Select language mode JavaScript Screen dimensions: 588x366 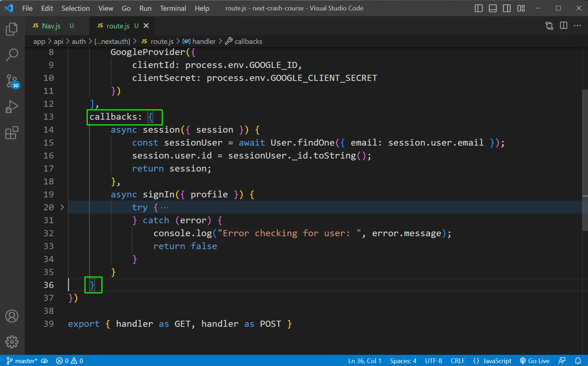[497, 361]
